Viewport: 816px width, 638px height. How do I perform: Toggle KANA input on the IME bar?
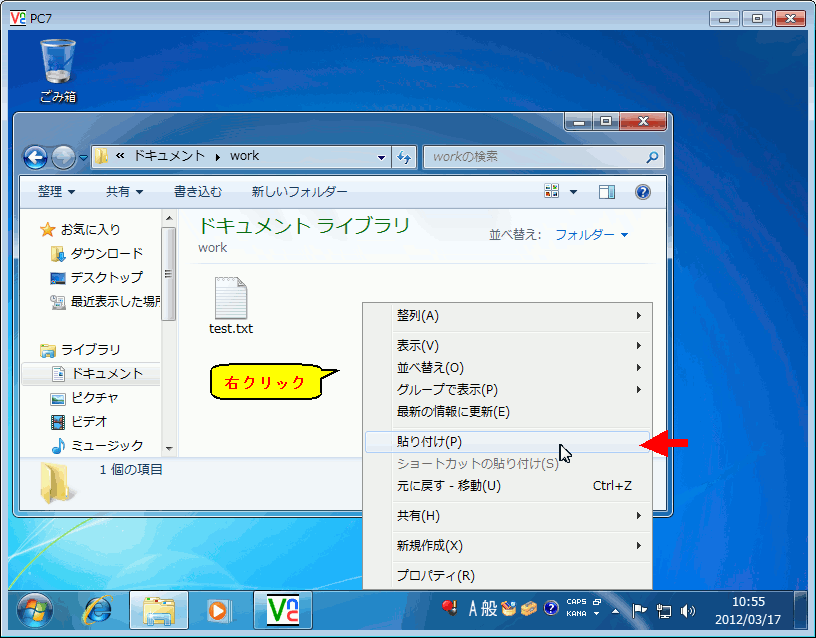(575, 613)
